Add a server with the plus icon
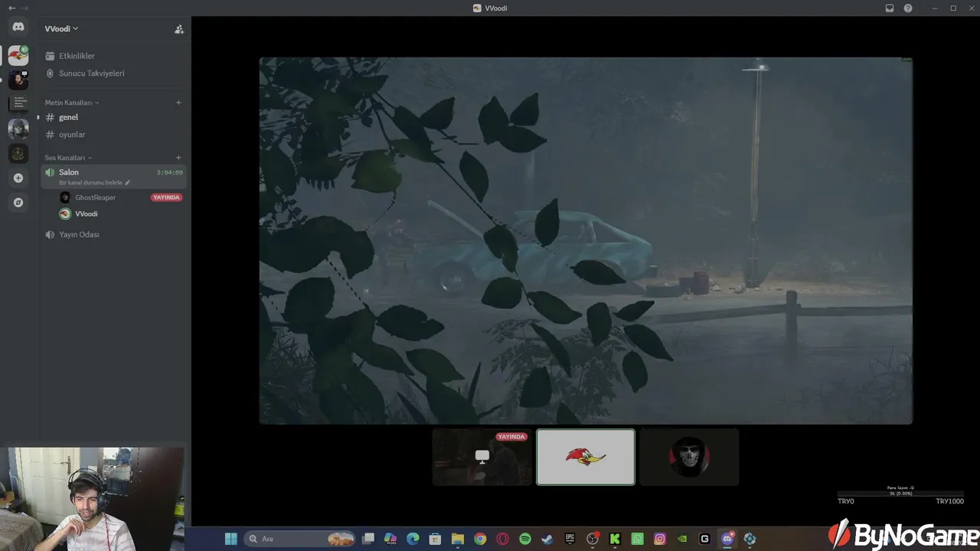 pos(18,178)
